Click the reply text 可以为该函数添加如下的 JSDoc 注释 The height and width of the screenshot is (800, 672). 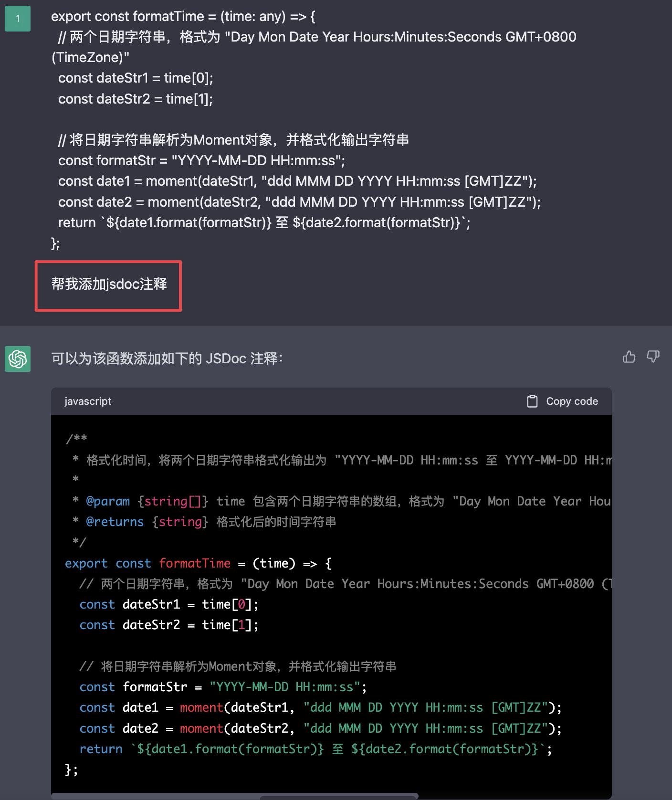167,358
